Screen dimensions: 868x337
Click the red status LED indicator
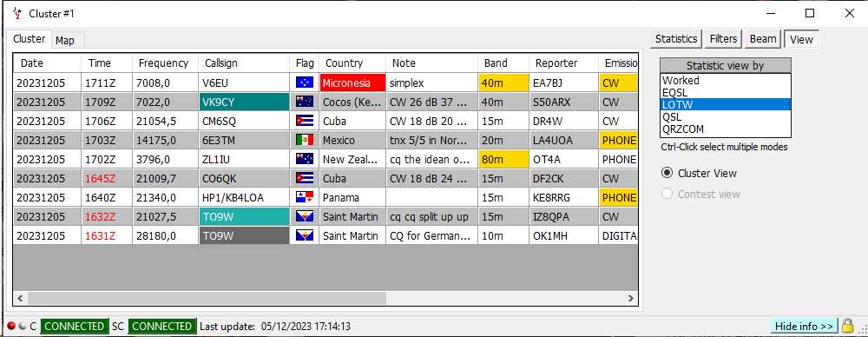[11, 326]
